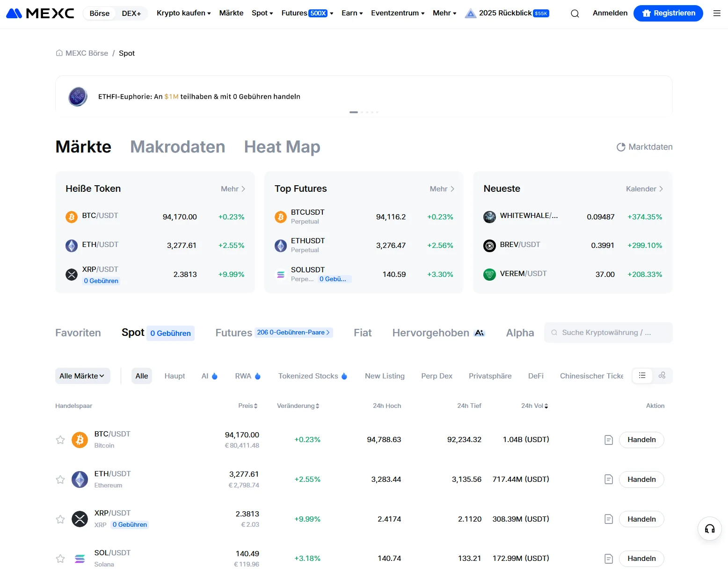Open Alpha tab

click(520, 333)
